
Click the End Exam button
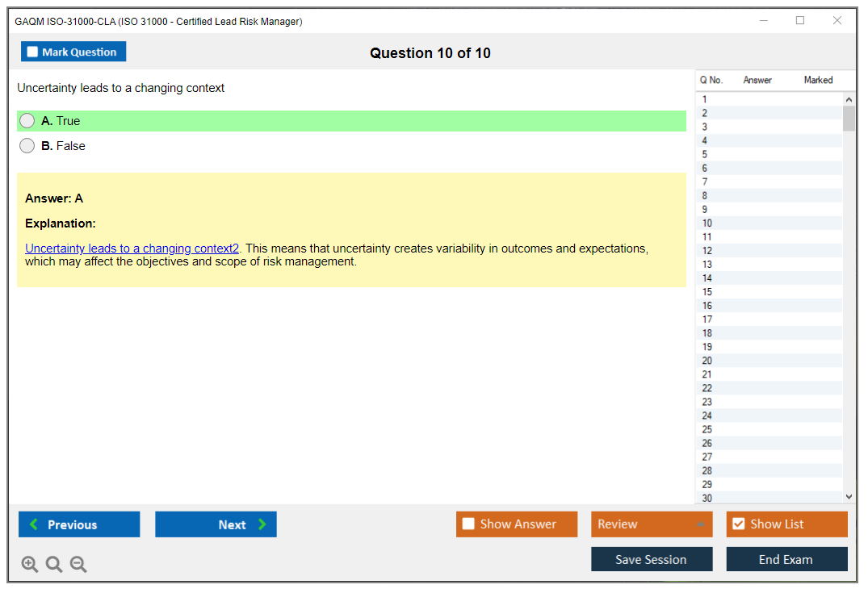(786, 559)
